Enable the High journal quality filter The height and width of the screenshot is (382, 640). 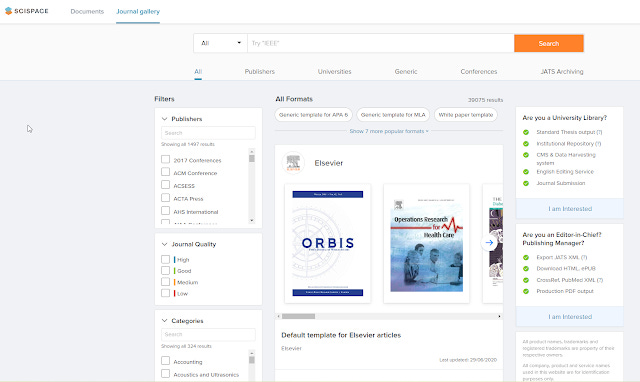click(x=165, y=259)
